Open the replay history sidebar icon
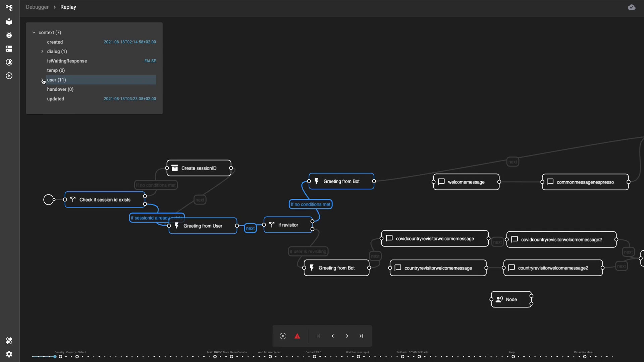Screen dimensions: 644x362 [9, 76]
